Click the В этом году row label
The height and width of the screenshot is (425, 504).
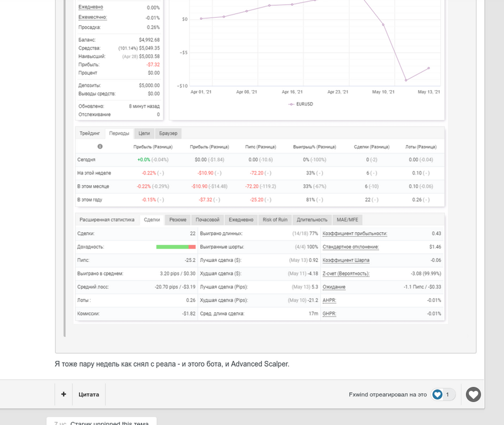(x=90, y=200)
